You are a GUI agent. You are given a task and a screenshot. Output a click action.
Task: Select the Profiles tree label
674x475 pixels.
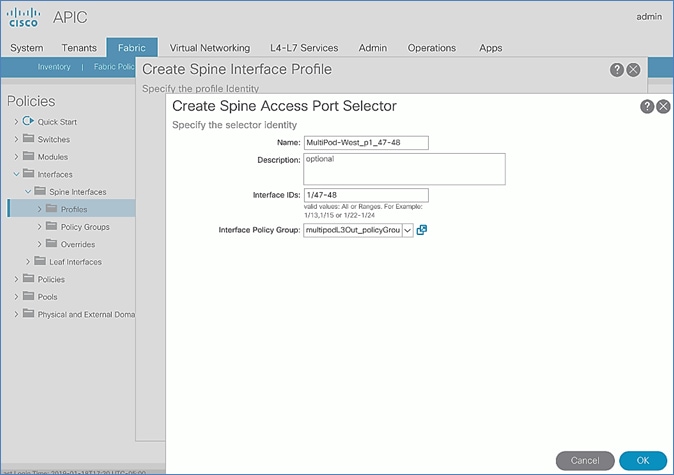point(74,210)
